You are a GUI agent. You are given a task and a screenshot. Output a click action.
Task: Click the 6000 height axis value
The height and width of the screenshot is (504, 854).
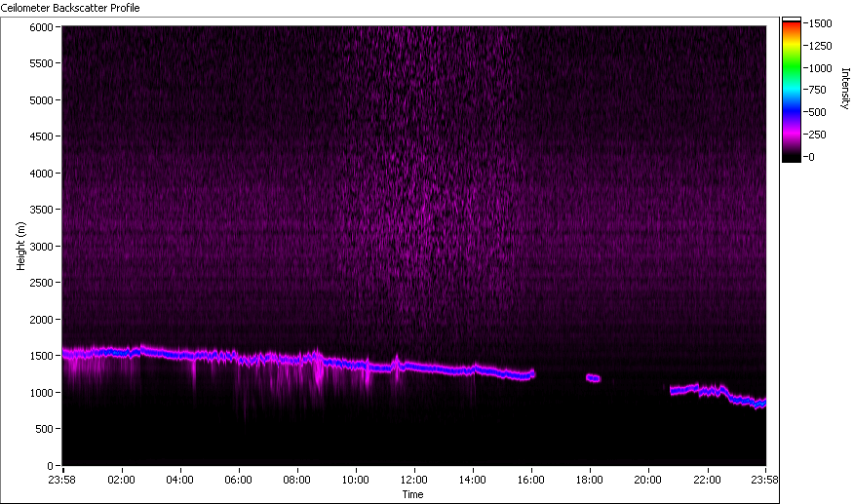tap(41, 27)
